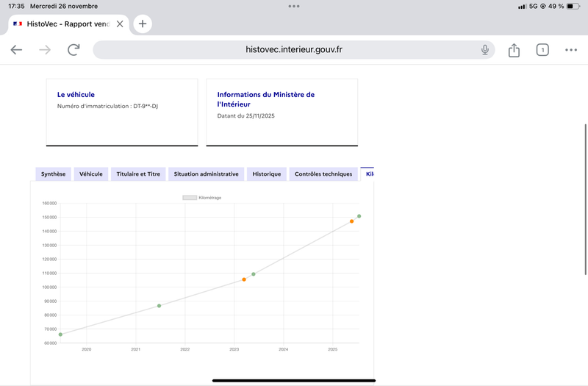Open the Contrôles techniques tab

tap(323, 174)
